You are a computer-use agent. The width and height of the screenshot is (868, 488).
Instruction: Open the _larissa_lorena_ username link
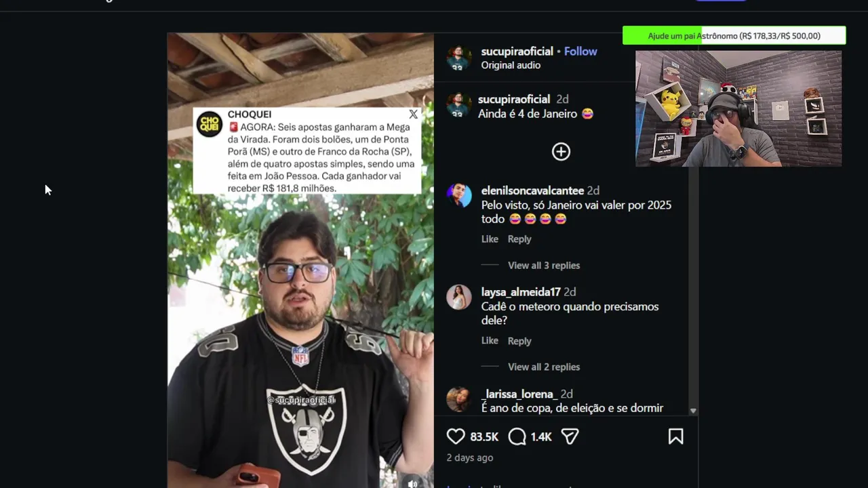[519, 394]
